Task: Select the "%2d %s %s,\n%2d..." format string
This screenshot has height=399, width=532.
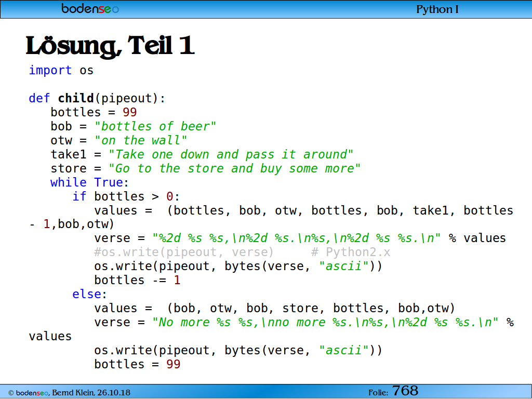Action: pyautogui.click(x=296, y=238)
